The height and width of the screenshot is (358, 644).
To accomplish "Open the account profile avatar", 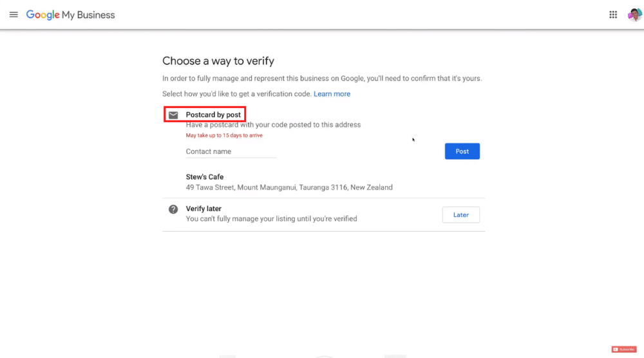I will pos(634,15).
